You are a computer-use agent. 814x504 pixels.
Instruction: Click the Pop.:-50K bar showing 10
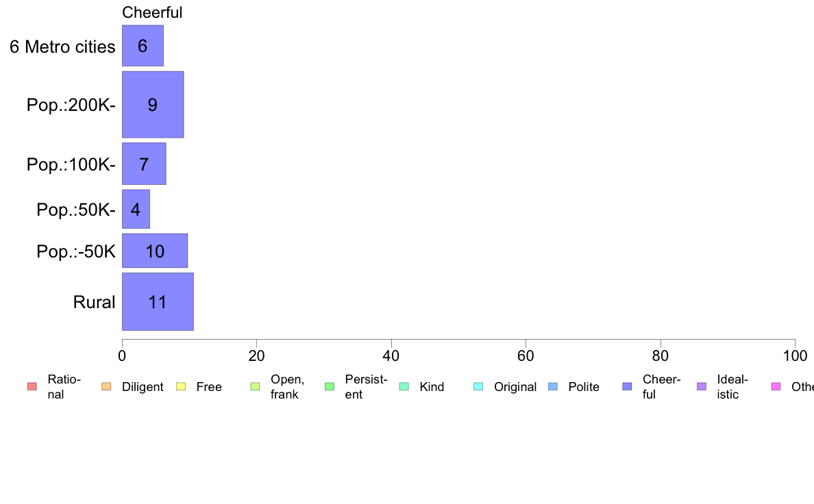point(155,251)
